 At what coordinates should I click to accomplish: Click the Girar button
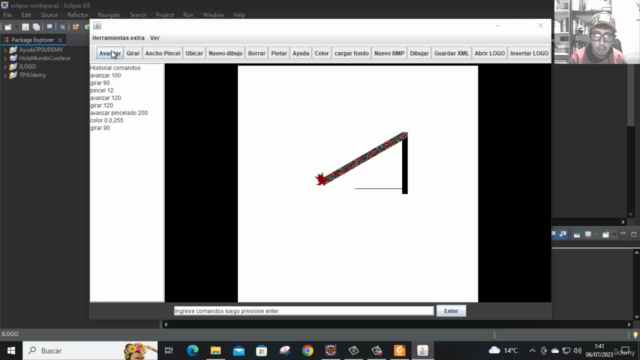(x=133, y=53)
